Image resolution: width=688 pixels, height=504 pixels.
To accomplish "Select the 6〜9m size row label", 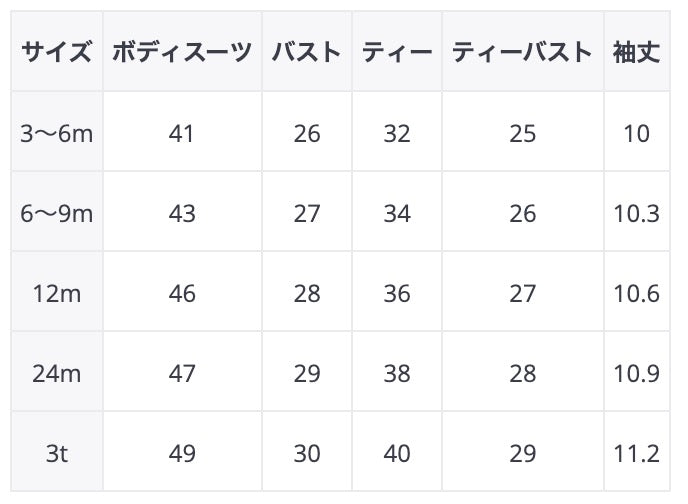I will [x=56, y=213].
